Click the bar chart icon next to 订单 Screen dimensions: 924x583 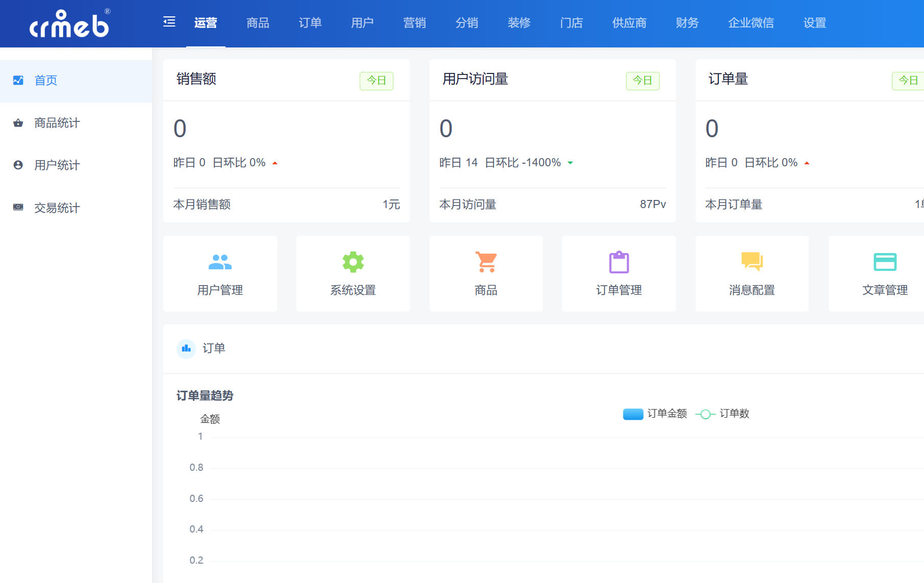coord(186,348)
